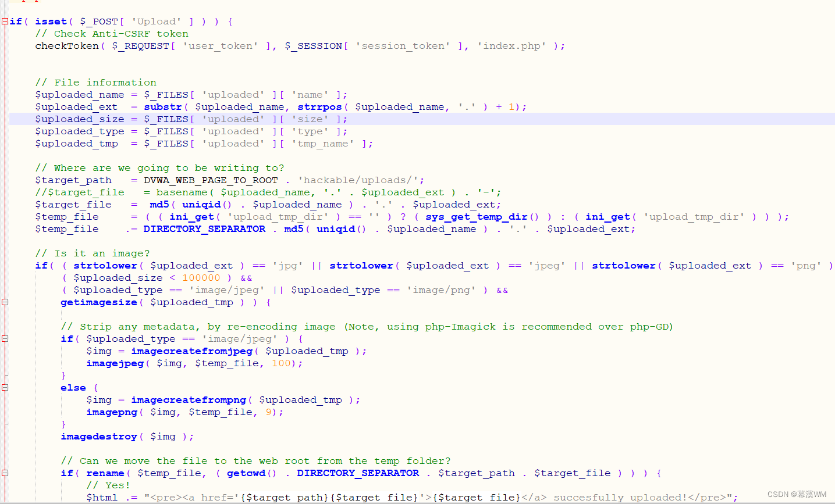Screen dimensions: 835x504
Task: Collapse the fold at if $uploaded_type 'image/jpeg'
Action: tap(5, 339)
